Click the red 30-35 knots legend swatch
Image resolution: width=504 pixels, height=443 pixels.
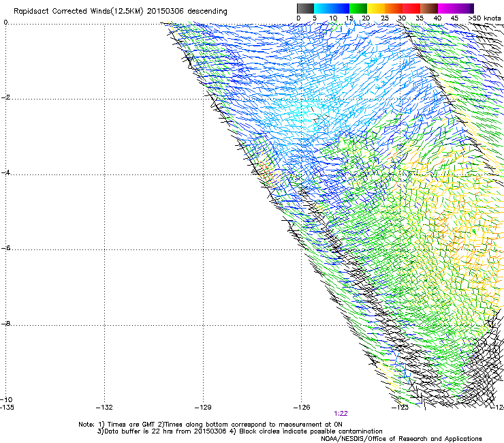(411, 8)
